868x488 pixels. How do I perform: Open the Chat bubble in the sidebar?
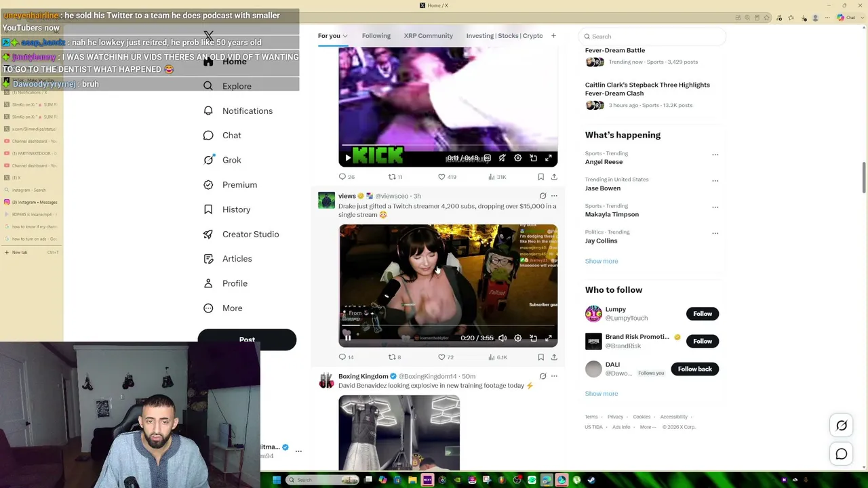(208, 135)
